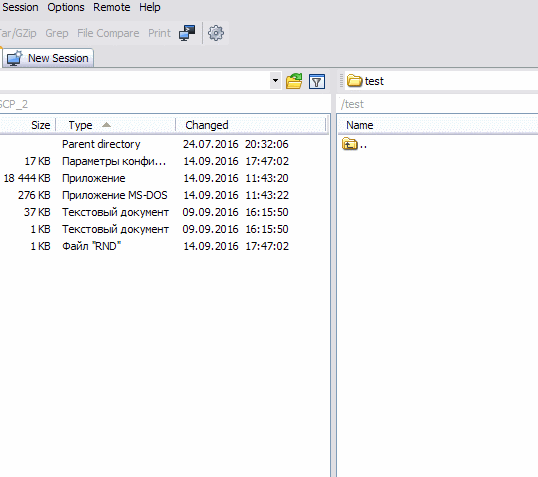Click the green open-folder icon
The height and width of the screenshot is (477, 538).
coord(294,81)
